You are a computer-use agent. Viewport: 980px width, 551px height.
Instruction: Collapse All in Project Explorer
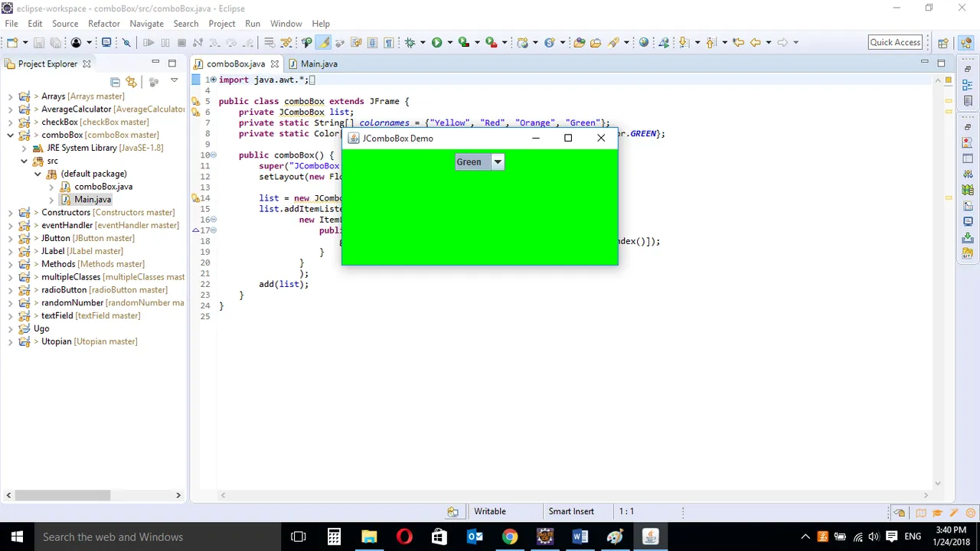115,81
